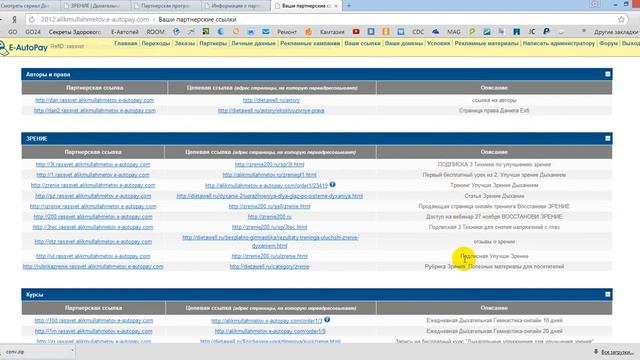Click the JC bookmark icon
640x360 pixels.
(x=531, y=31)
